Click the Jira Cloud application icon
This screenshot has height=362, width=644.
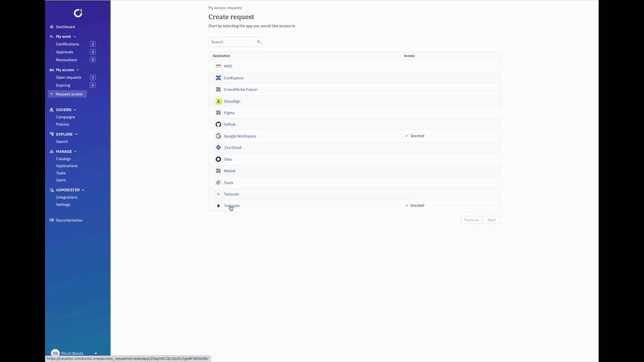coord(218,147)
